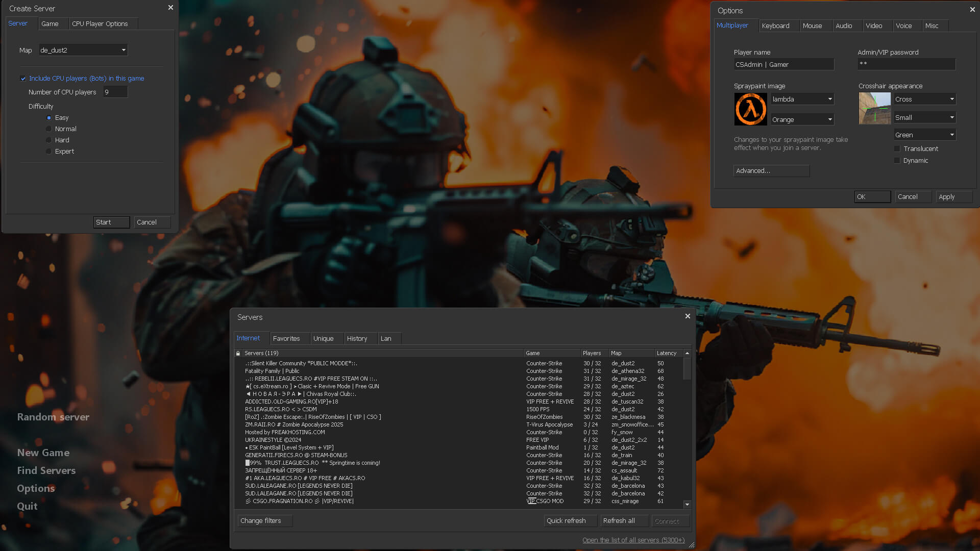Open the Cross crosshair type dropdown

924,99
